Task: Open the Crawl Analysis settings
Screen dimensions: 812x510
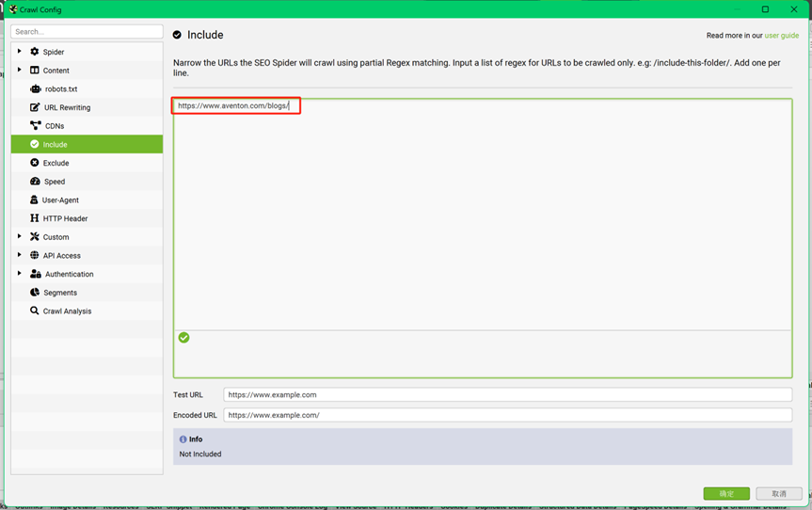Action: [x=67, y=311]
